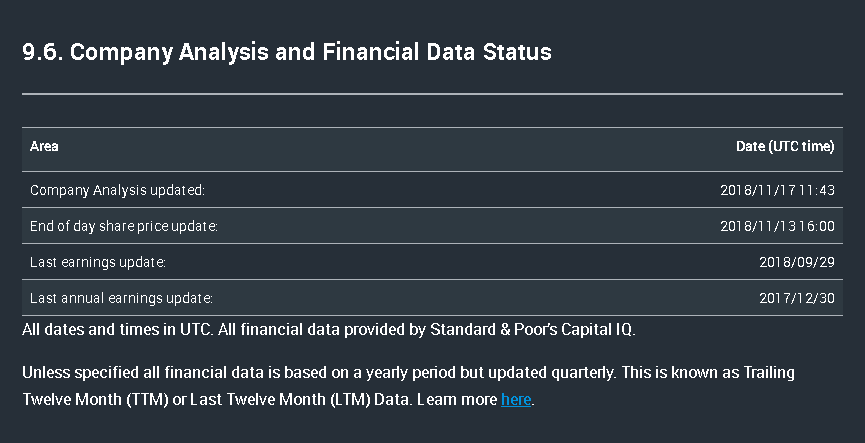
Task: Click the 'End of day share price update' label
Action: (x=124, y=226)
